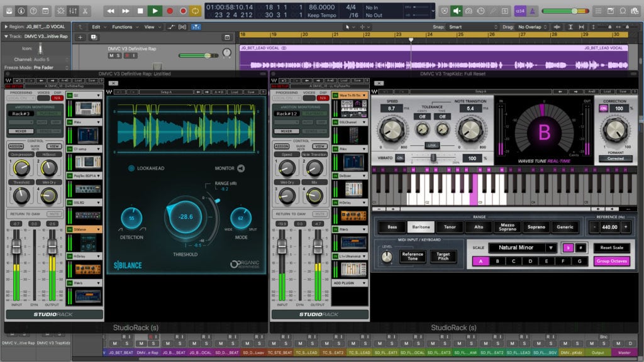644x362 pixels.
Task: Select root note B in scale row
Action: point(497,261)
